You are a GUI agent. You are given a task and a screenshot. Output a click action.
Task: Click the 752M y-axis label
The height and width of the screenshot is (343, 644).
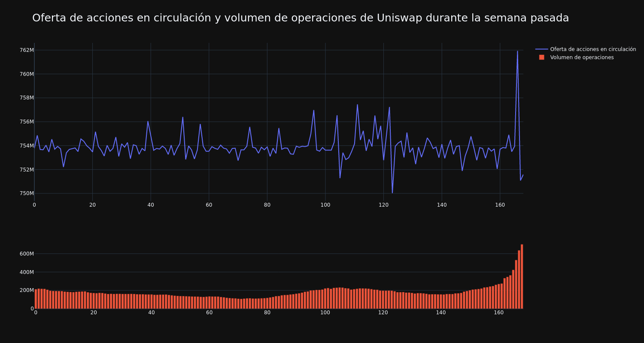(x=27, y=169)
